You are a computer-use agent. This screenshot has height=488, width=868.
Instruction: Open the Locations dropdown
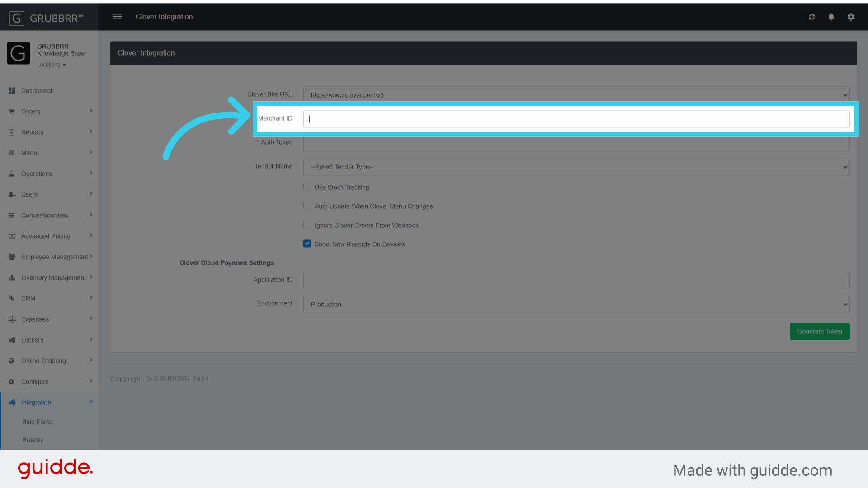(52, 65)
